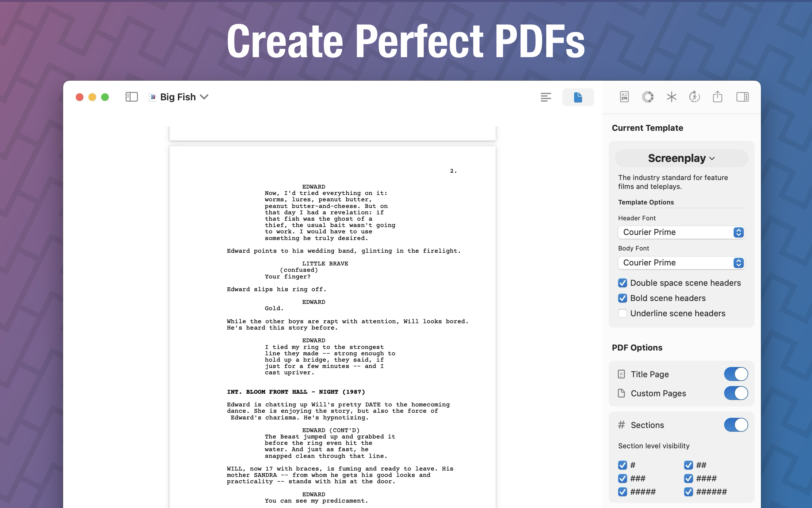Open the Screenplay template dropdown

click(681, 158)
